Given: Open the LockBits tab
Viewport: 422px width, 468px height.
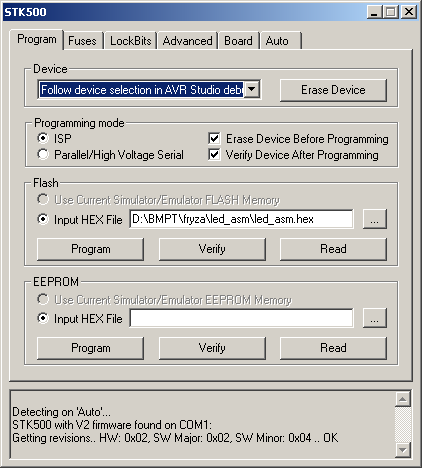Looking at the screenshot, I should 131,41.
